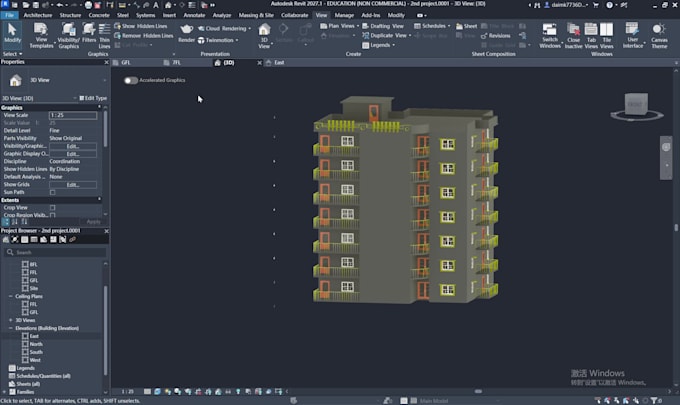Toggle Canvas Theme
This screenshot has width=680, height=405.
point(659,36)
